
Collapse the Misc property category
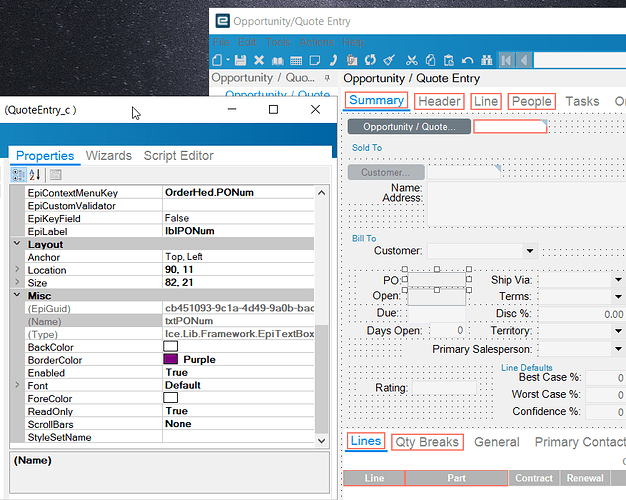(x=17, y=295)
